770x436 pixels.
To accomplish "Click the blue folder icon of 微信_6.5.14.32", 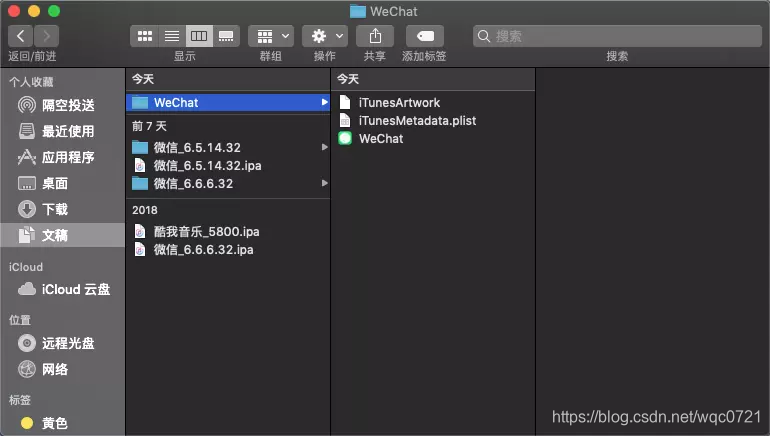I will [x=140, y=147].
